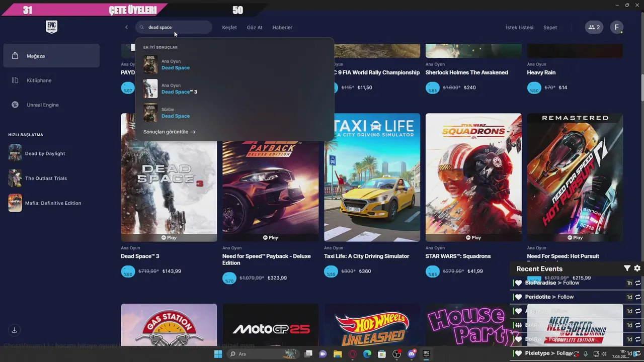This screenshot has height=362, width=644.
Task: Click the Heavy Rain title
Action: pyautogui.click(x=541, y=72)
